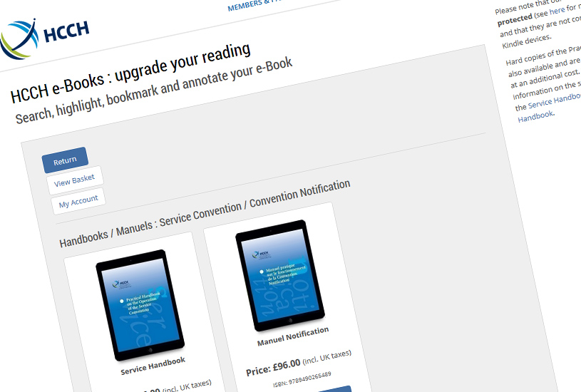Click the small HCCH logo on the Service Handbook cover
Image resolution: width=581 pixels, height=392 pixels.
click(x=120, y=284)
